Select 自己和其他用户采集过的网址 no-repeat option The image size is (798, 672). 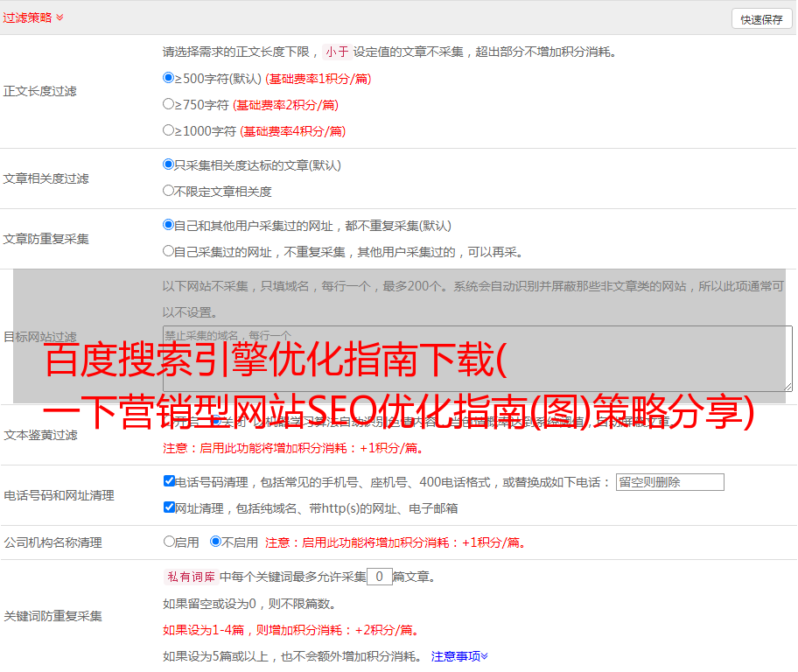(169, 224)
